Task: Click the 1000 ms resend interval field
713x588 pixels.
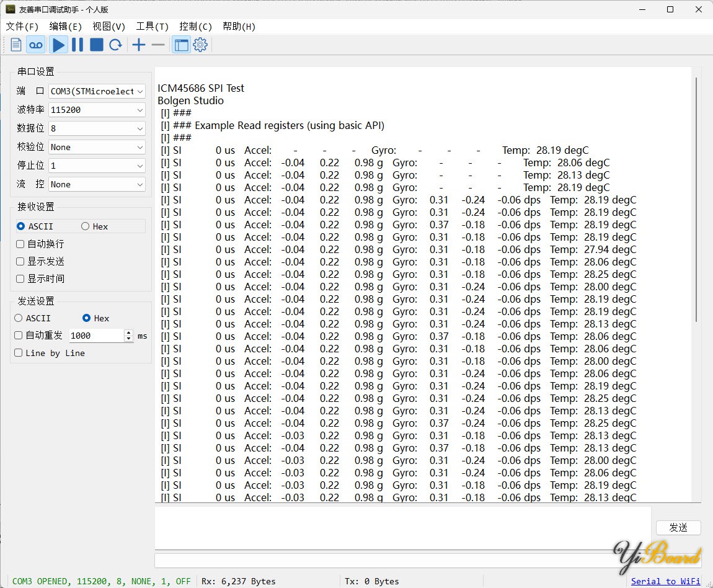Action: coord(96,336)
